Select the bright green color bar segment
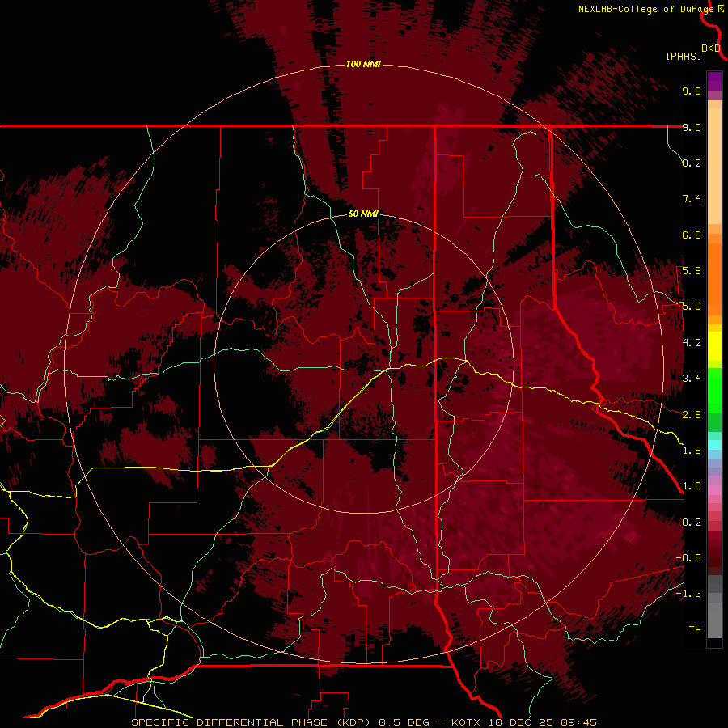 click(714, 391)
